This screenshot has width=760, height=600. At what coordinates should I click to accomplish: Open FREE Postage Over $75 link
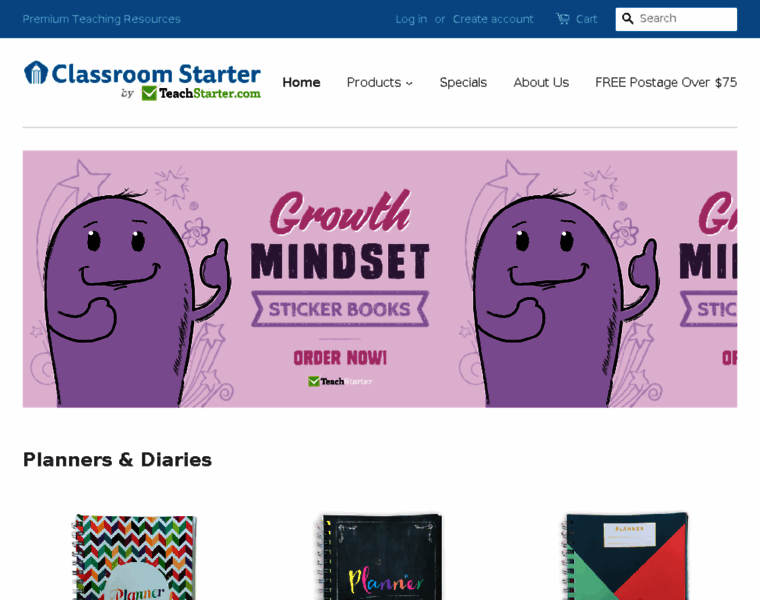click(666, 82)
